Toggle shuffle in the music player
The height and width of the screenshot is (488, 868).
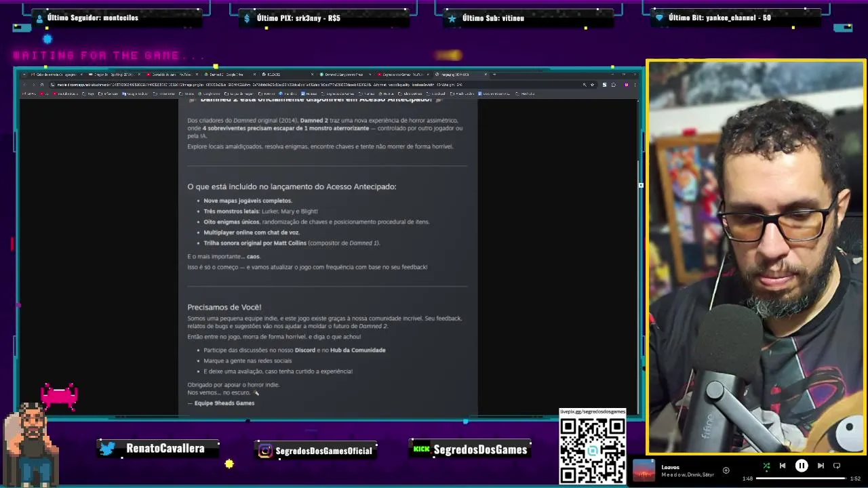766,466
